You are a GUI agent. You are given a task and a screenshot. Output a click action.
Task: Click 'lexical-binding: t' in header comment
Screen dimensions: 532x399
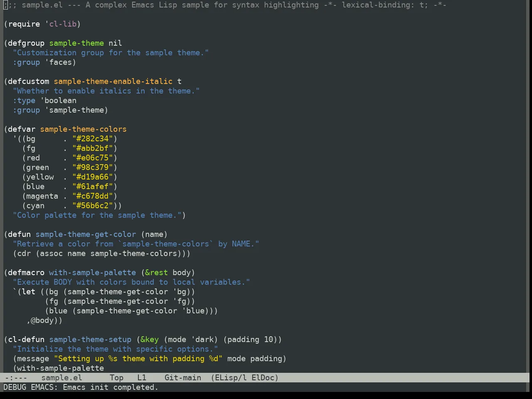coord(385,5)
